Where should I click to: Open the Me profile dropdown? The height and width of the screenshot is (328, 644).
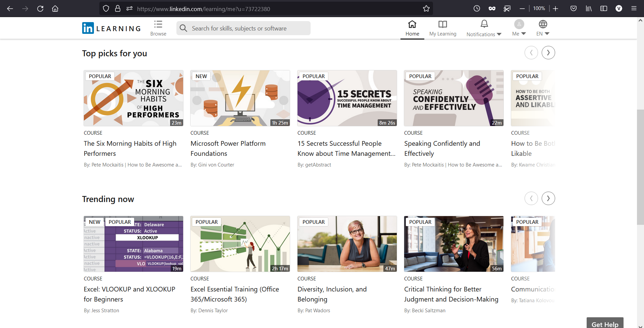coord(519,28)
